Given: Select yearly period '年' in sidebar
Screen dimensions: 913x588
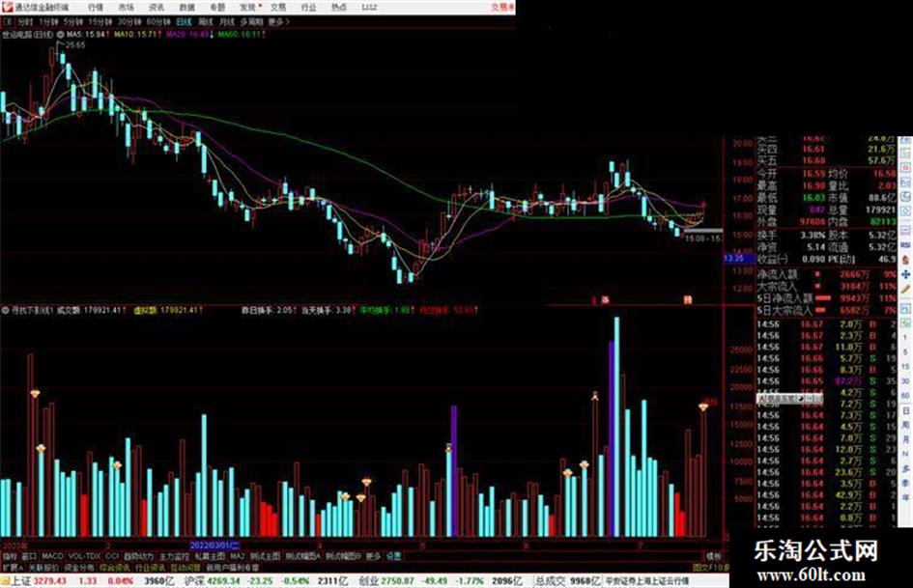Looking at the screenshot, I should (x=905, y=498).
